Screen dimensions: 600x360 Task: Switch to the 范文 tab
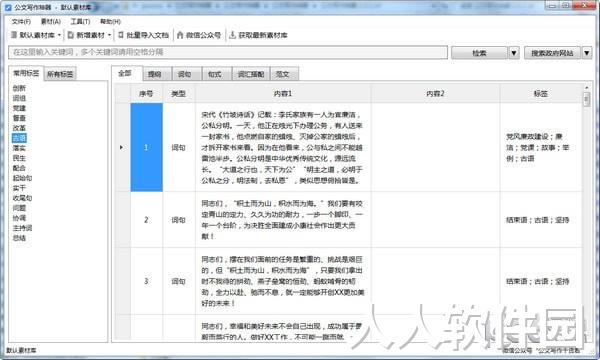(283, 74)
